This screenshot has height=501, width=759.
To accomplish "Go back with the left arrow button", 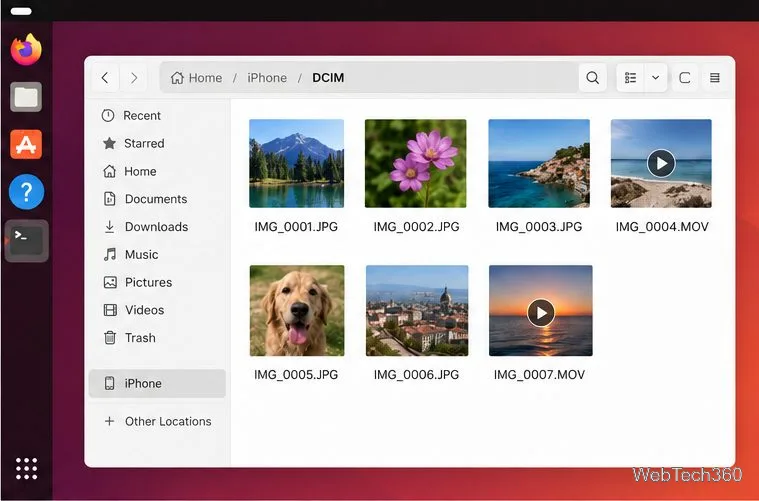I will coord(105,77).
